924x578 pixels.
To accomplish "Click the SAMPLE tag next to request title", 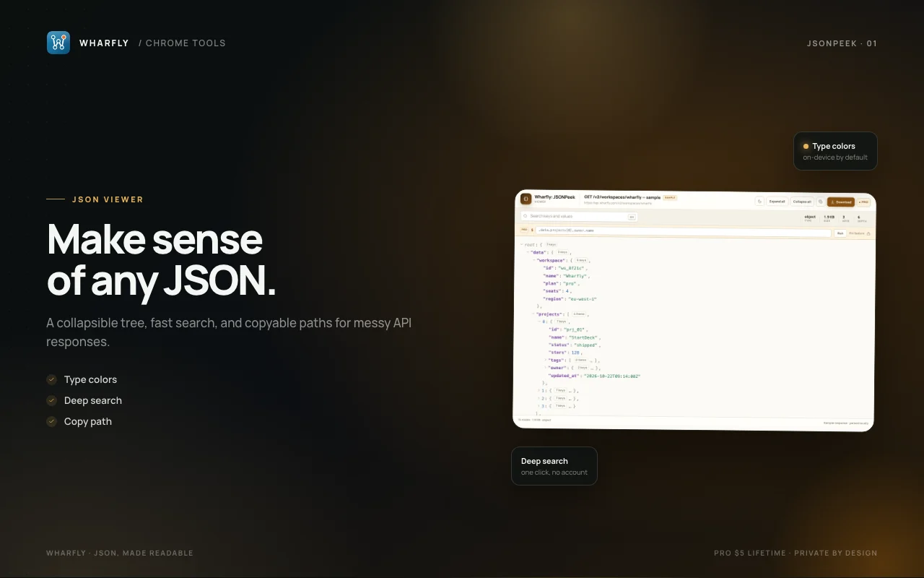I will (670, 197).
